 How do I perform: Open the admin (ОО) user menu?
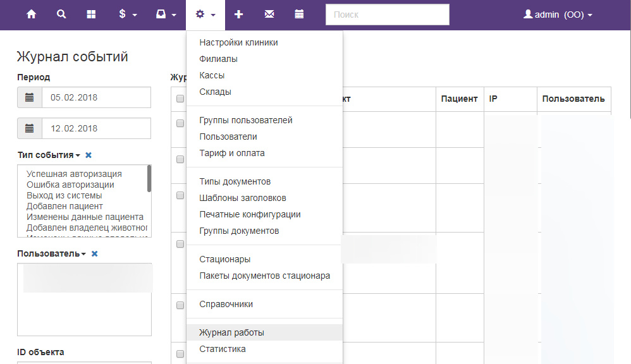point(558,15)
